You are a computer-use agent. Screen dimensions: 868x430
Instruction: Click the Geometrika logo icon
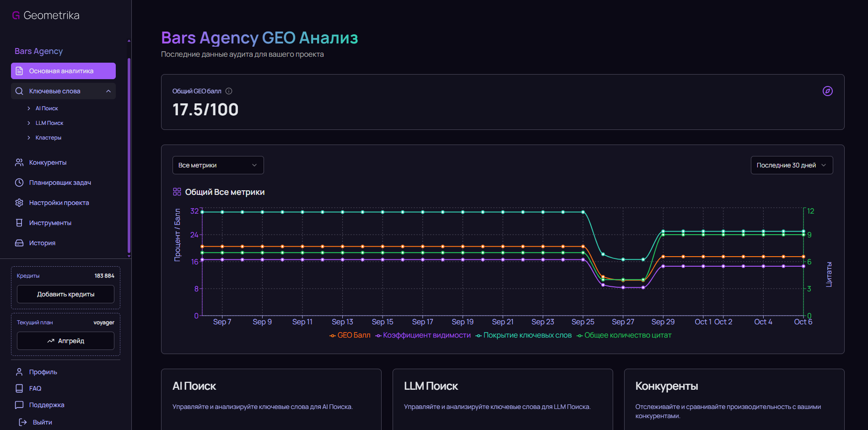coord(16,16)
